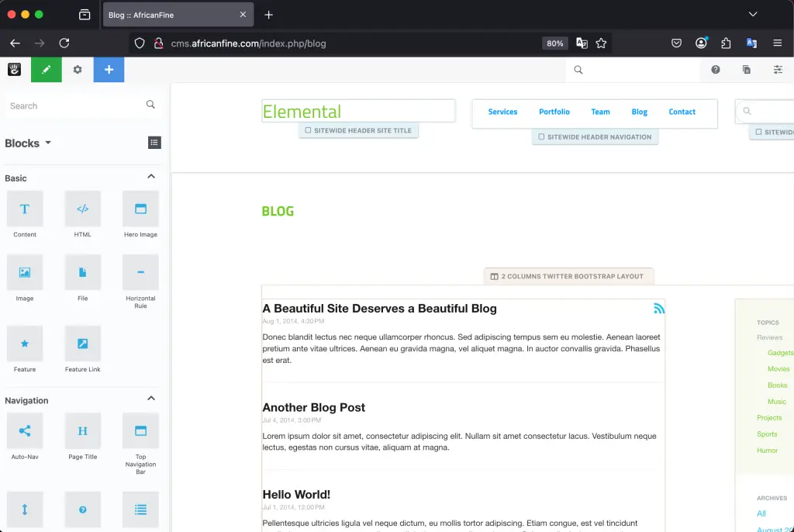Open the Firefox hamburger menu
The image size is (794, 532).
[778, 43]
